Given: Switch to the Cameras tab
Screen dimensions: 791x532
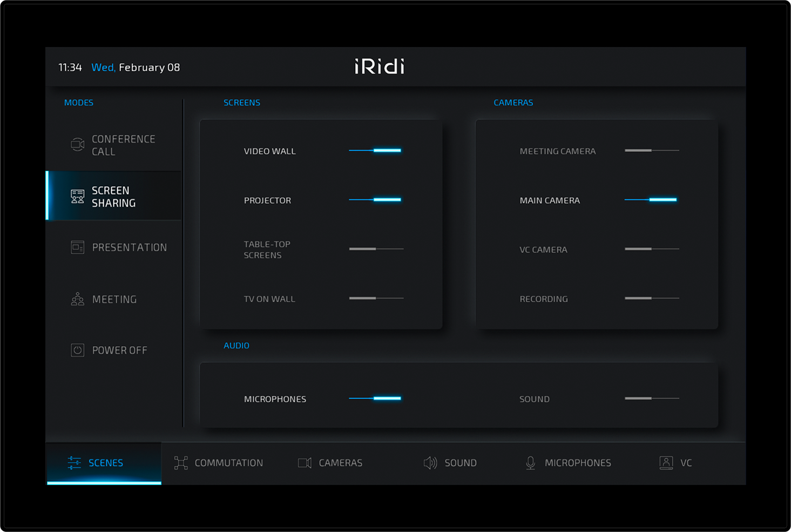Looking at the screenshot, I should pos(330,463).
